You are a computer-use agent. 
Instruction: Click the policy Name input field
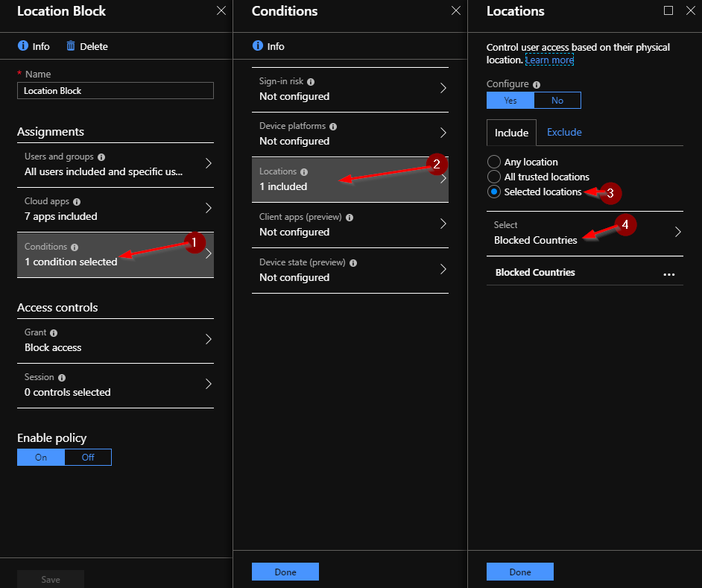pos(116,90)
